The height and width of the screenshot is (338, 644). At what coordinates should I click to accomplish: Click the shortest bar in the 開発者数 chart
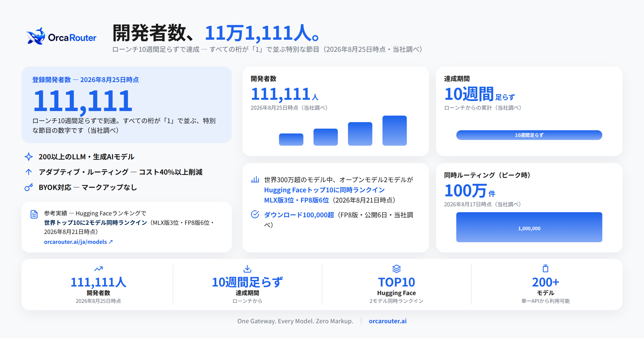coord(291,139)
